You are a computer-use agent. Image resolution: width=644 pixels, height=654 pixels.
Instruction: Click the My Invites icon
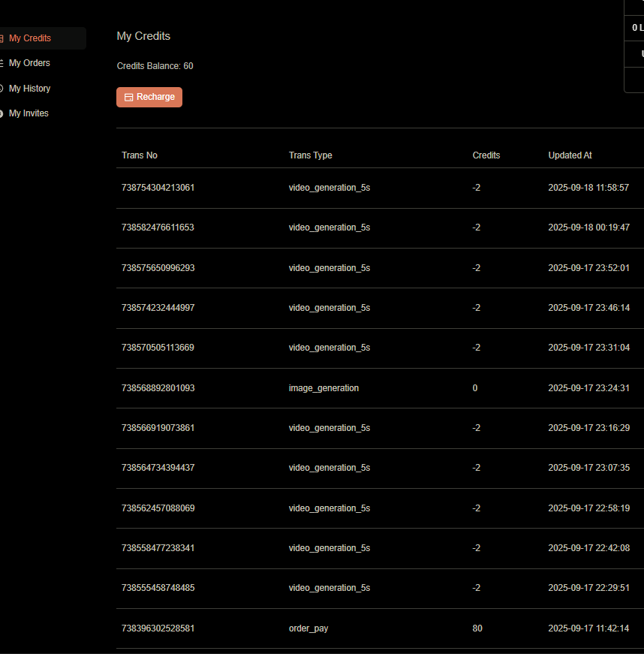[x=2, y=113]
